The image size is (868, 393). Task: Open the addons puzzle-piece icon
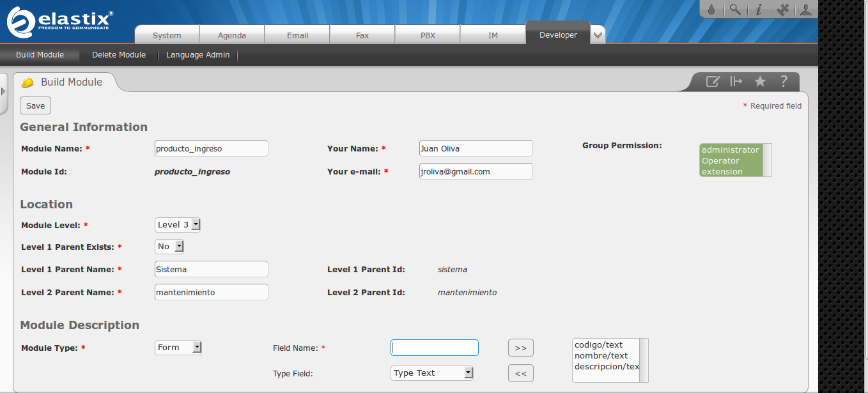[x=782, y=10]
